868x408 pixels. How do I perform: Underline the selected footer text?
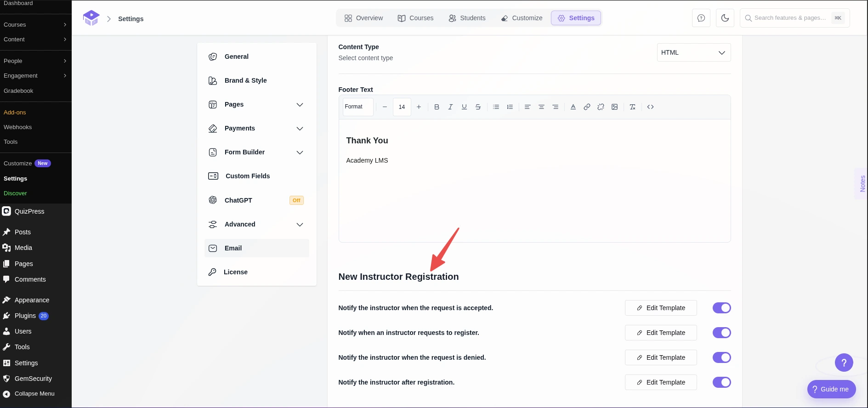[x=464, y=107]
